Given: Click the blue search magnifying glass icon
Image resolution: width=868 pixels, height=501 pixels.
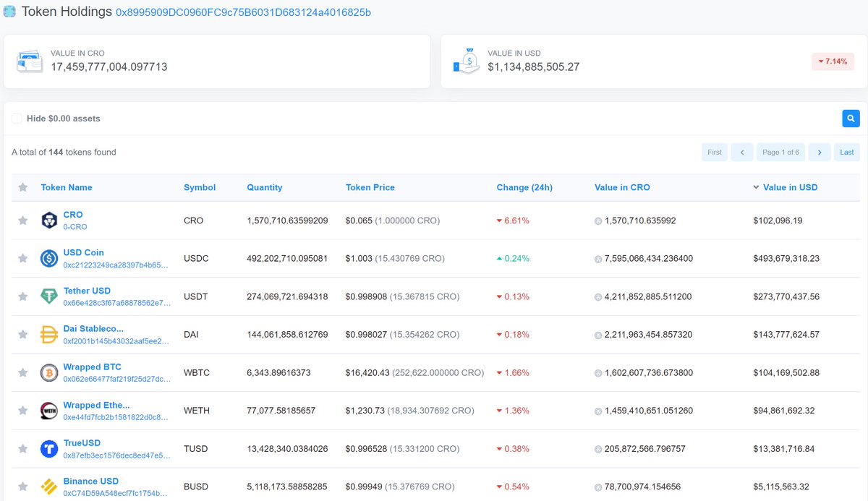Looking at the screenshot, I should pyautogui.click(x=851, y=118).
